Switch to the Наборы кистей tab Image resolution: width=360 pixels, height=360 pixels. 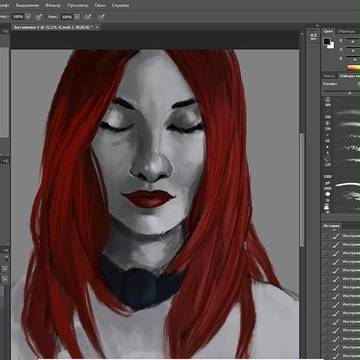[349, 76]
